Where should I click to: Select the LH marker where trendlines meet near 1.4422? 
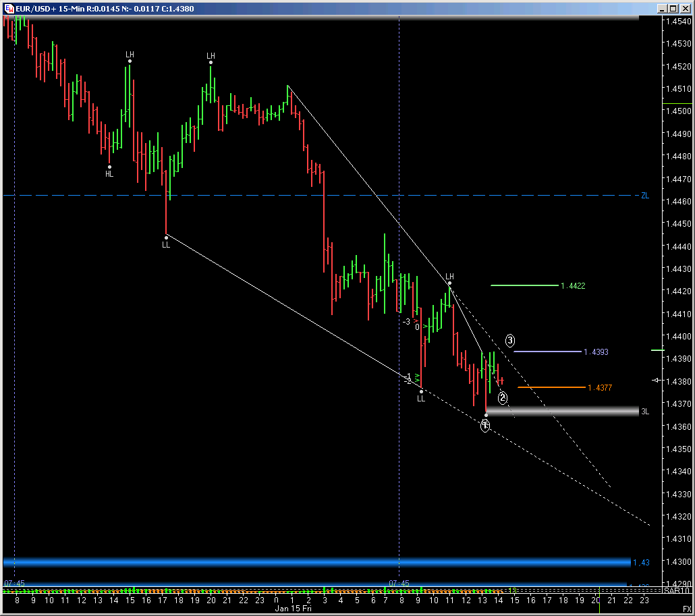[x=449, y=277]
